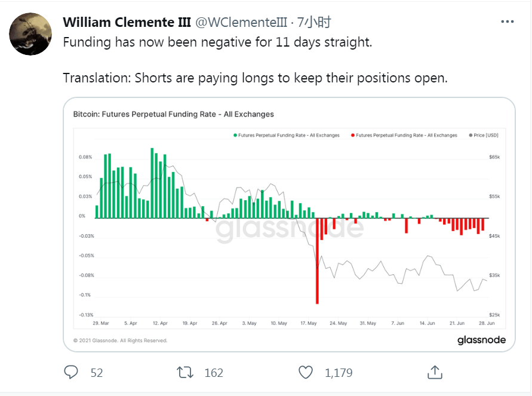Screen dimensions: 532x396
Task: Click the @WClementeIII handle
Action: click(240, 23)
